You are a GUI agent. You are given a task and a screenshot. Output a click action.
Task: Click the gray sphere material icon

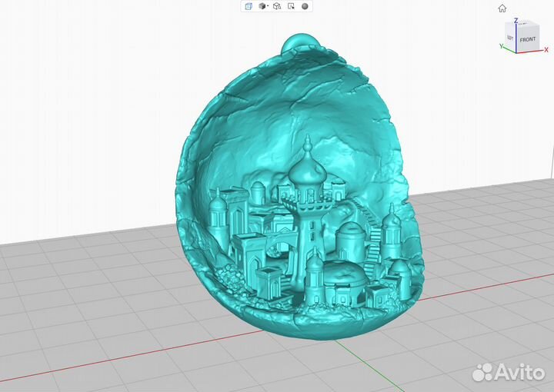(x=305, y=6)
